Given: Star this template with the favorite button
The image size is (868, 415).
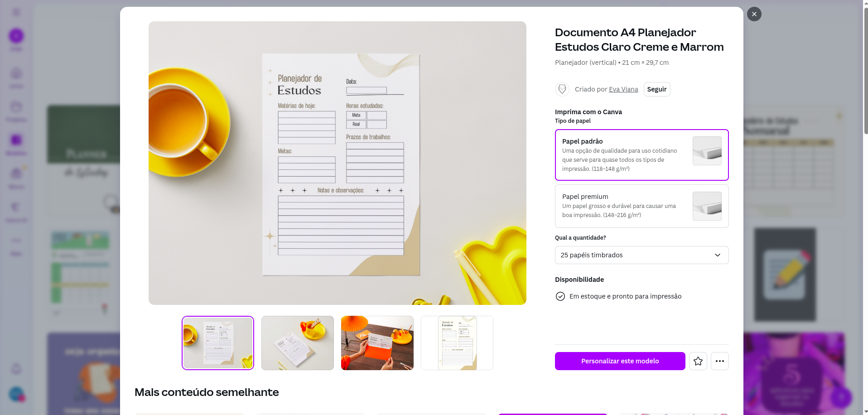Looking at the screenshot, I should point(698,361).
